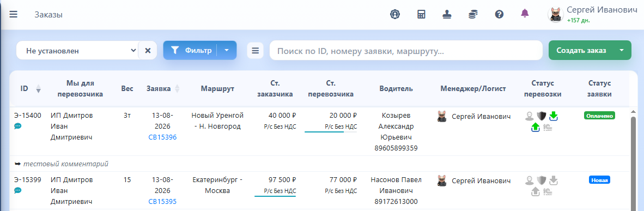Image resolution: width=644 pixels, height=211 pixels.
Task: Click the 1C icon for order Э-15399
Action: point(548,192)
